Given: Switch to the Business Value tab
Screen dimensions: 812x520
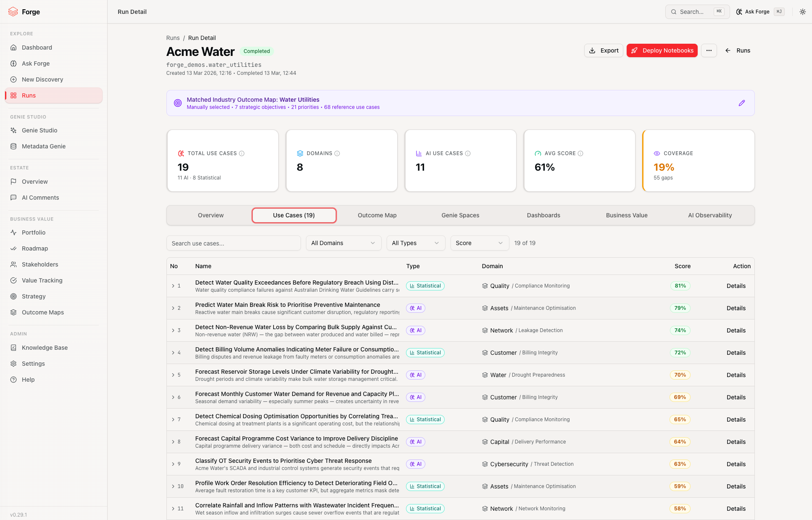Looking at the screenshot, I should [x=627, y=215].
